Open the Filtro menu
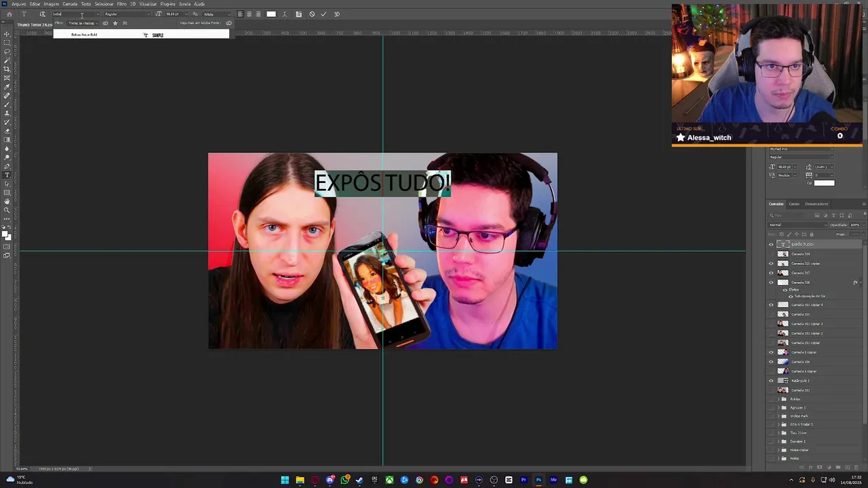The image size is (868, 488). point(121,4)
